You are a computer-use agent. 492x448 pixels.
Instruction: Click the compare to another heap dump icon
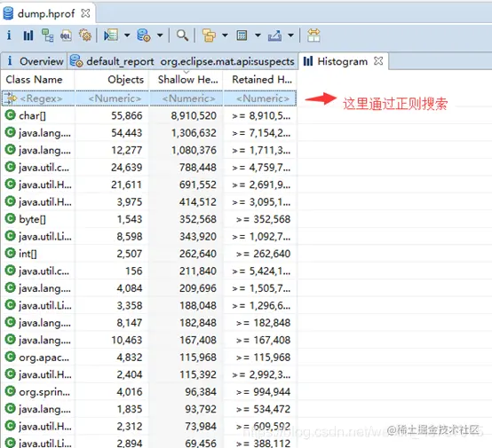[313, 35]
